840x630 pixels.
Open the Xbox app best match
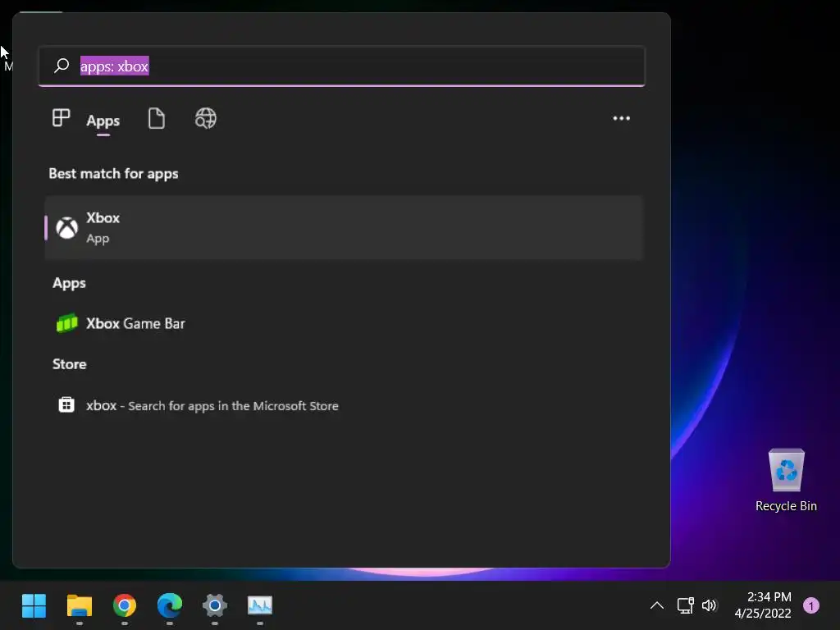pyautogui.click(x=344, y=228)
